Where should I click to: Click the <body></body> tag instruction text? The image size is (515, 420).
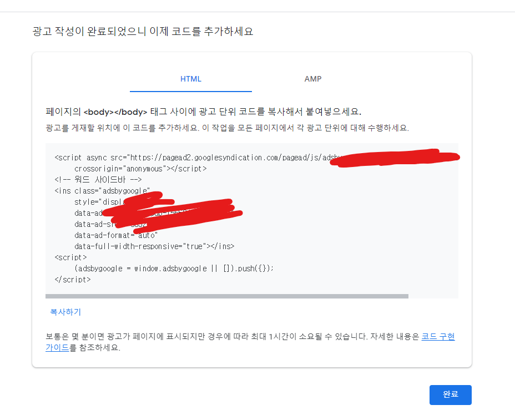click(203, 112)
